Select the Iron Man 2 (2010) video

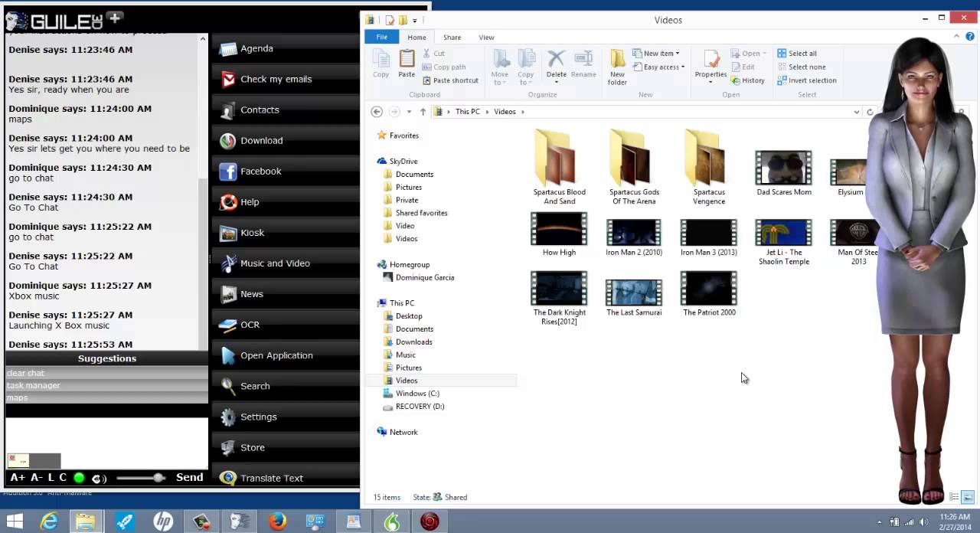point(634,237)
